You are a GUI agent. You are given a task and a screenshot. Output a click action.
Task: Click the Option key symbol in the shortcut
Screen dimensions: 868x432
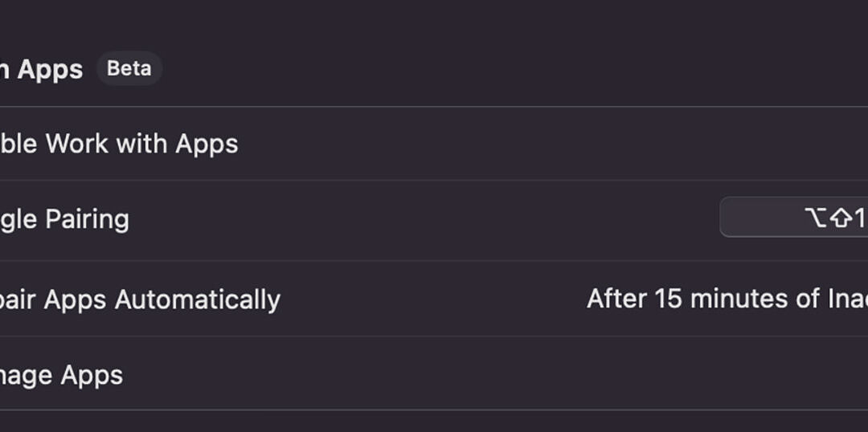point(815,218)
